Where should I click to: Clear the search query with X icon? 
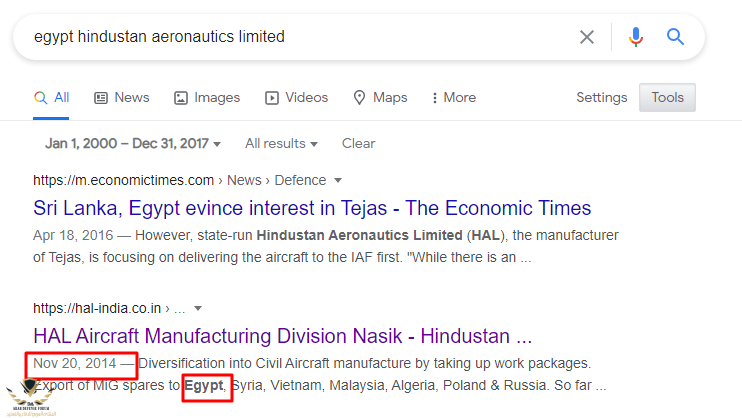click(587, 37)
